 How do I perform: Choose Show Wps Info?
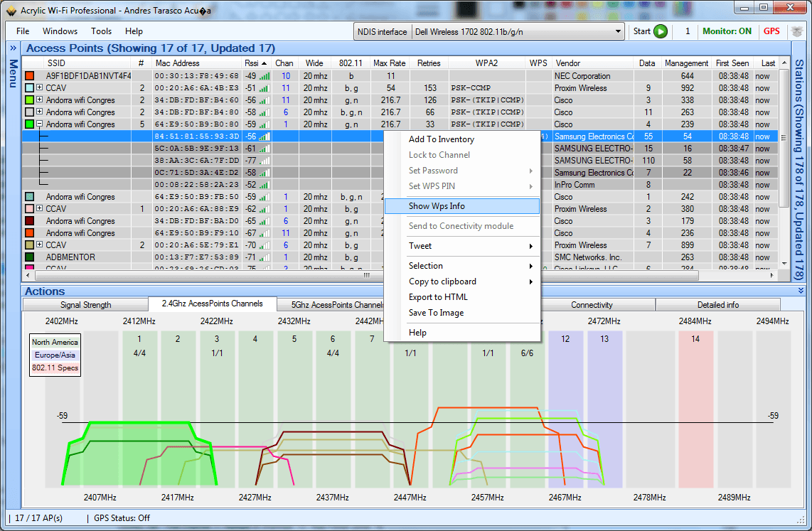tap(462, 206)
